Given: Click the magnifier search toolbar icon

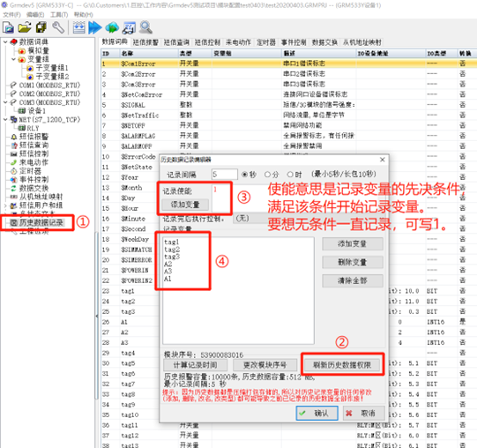Looking at the screenshot, I should 145,27.
